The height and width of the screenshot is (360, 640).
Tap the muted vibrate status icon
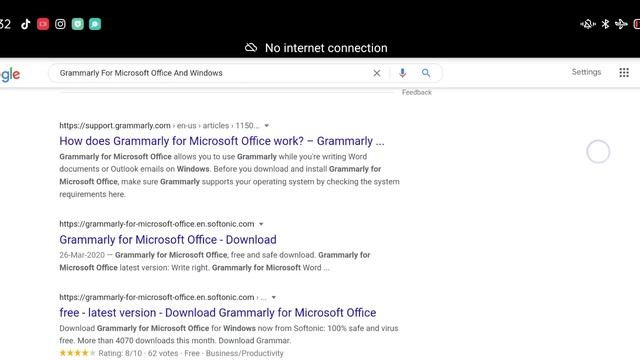(x=588, y=24)
